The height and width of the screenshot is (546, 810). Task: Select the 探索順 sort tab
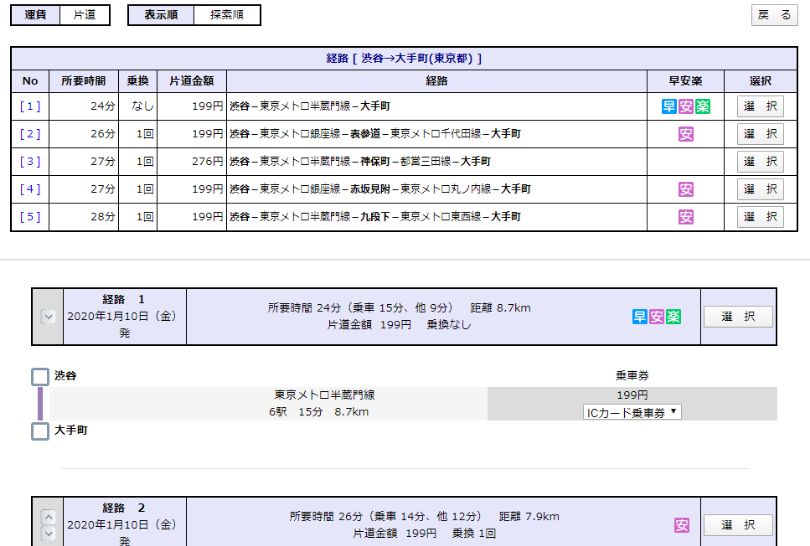pos(227,15)
